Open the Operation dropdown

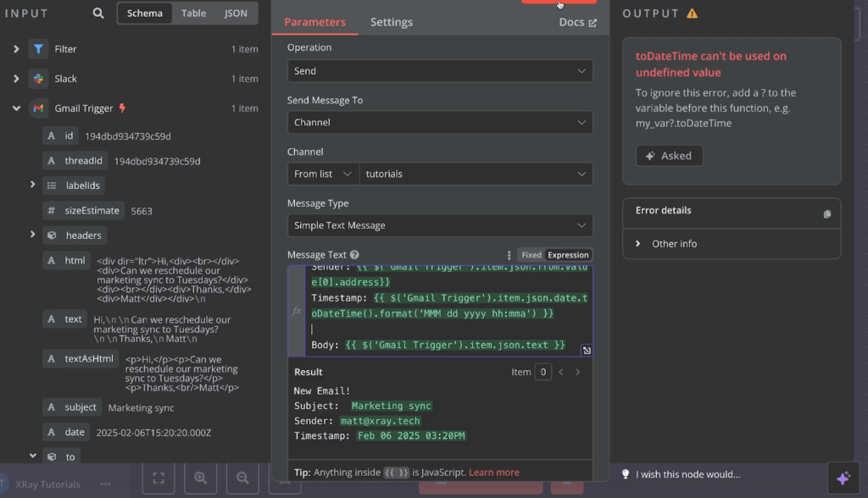439,71
